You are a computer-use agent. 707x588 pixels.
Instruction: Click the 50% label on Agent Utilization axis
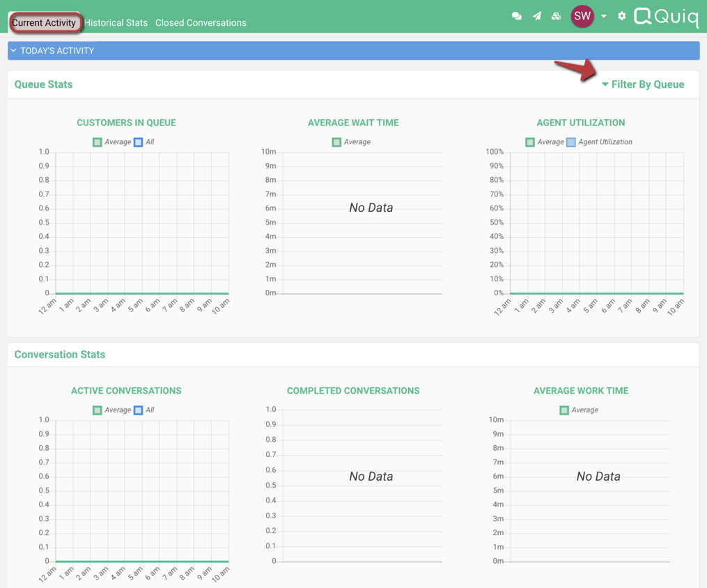497,222
